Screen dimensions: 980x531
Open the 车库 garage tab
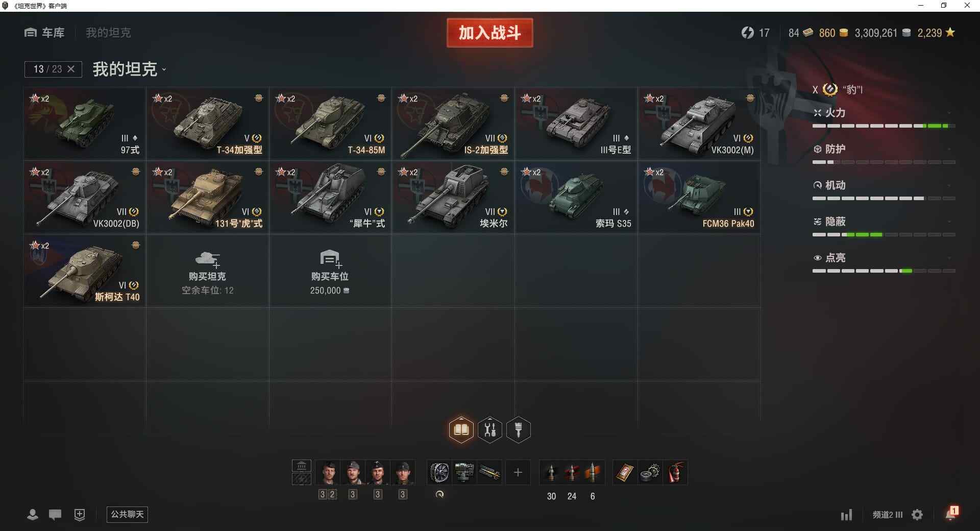[x=44, y=33]
